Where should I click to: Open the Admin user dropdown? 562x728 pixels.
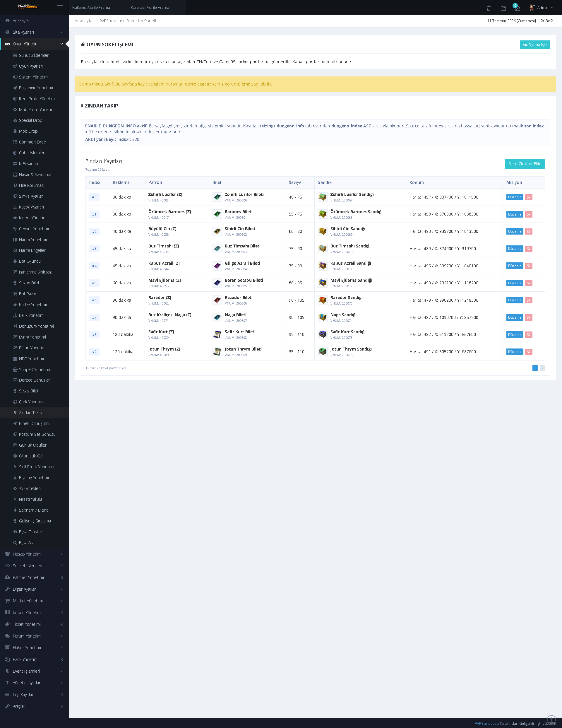541,8
